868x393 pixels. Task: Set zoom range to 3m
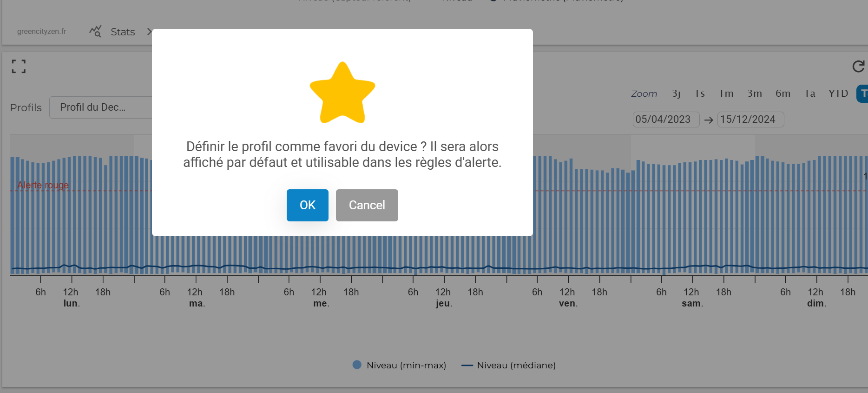[754, 93]
